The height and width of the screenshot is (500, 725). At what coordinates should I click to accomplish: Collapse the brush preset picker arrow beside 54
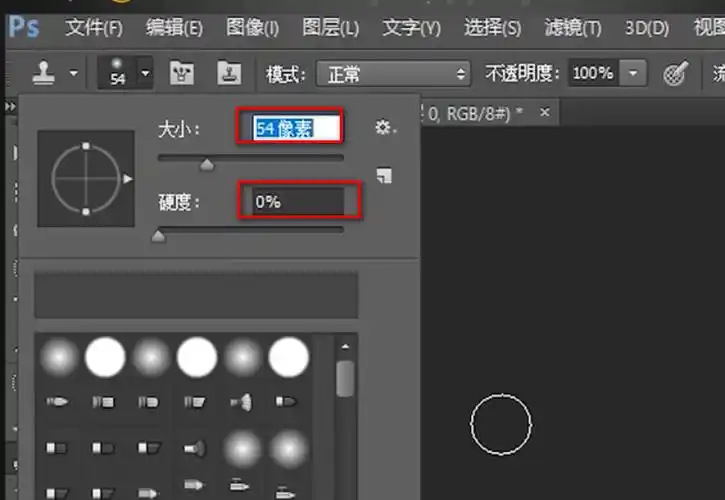[146, 73]
